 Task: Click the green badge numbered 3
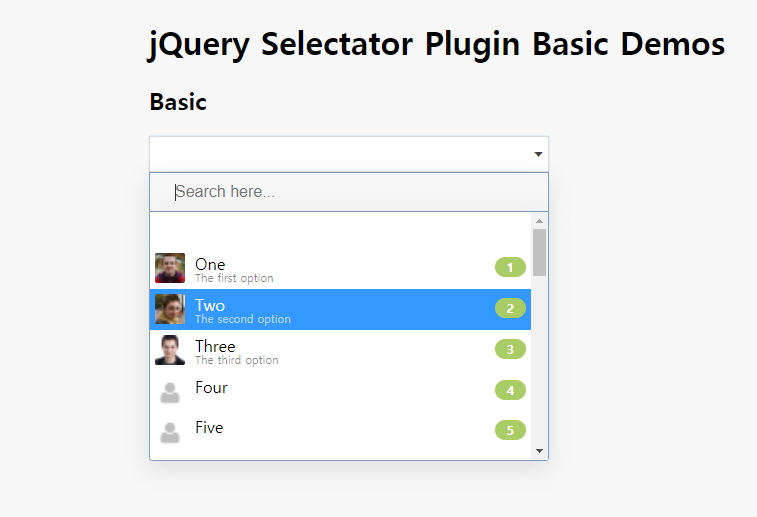[x=510, y=349]
